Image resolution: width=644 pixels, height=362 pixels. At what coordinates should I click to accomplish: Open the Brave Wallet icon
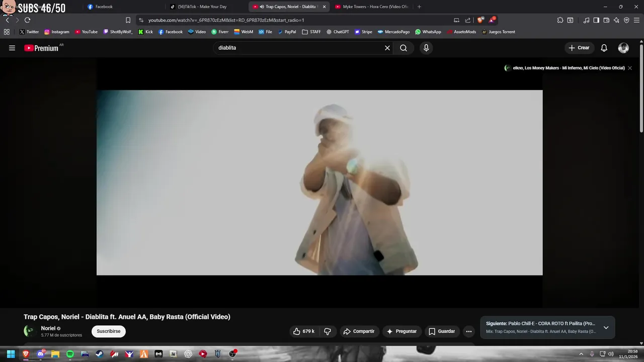(606, 20)
